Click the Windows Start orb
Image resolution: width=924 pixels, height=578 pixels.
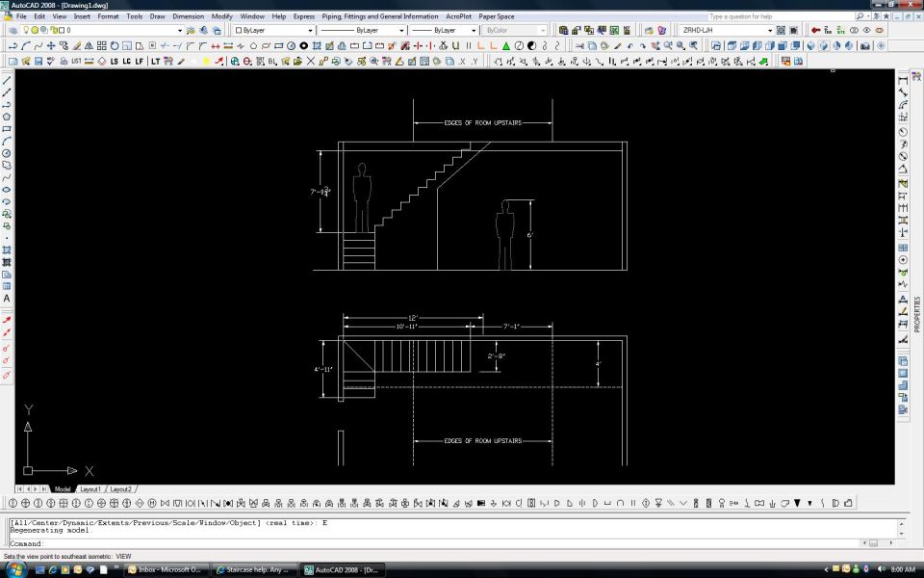15,569
